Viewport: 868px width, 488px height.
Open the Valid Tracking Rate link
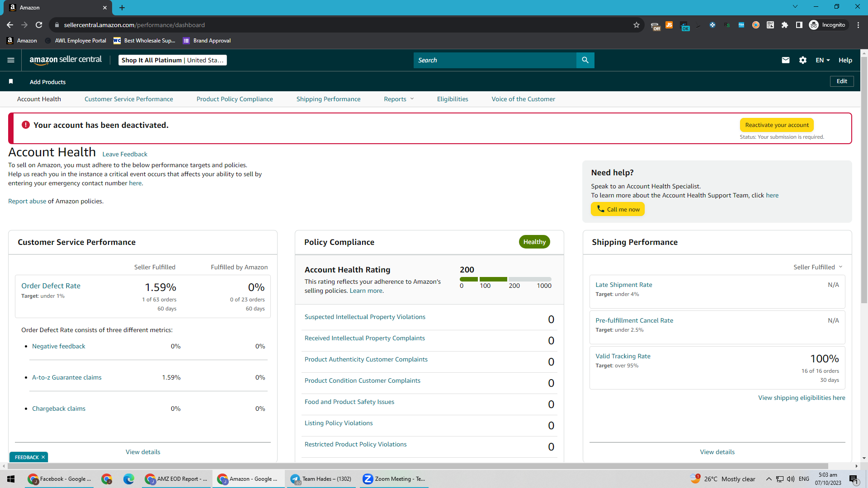tap(623, 356)
